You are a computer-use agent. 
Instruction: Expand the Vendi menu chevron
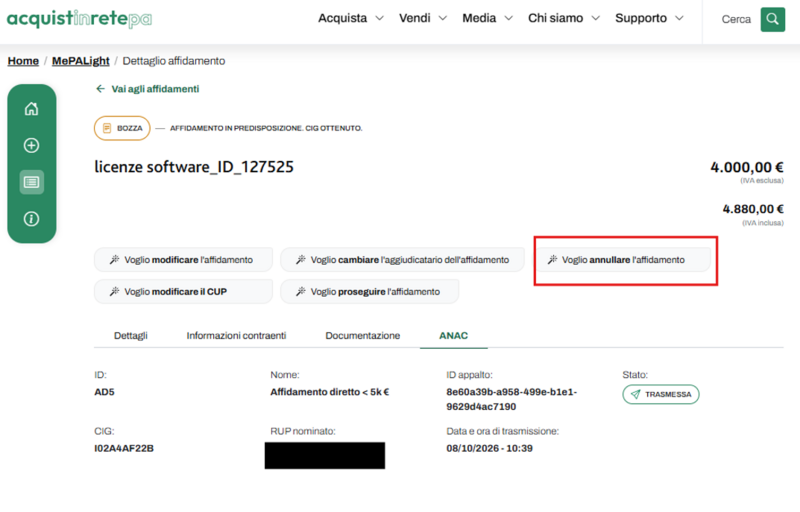pos(443,18)
